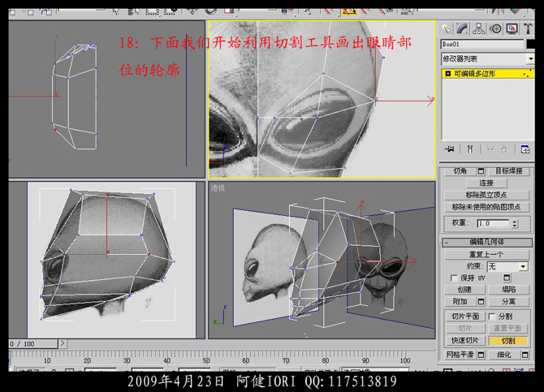Open settings box beside 切角
The height and width of the screenshot is (392, 544).
(x=481, y=171)
